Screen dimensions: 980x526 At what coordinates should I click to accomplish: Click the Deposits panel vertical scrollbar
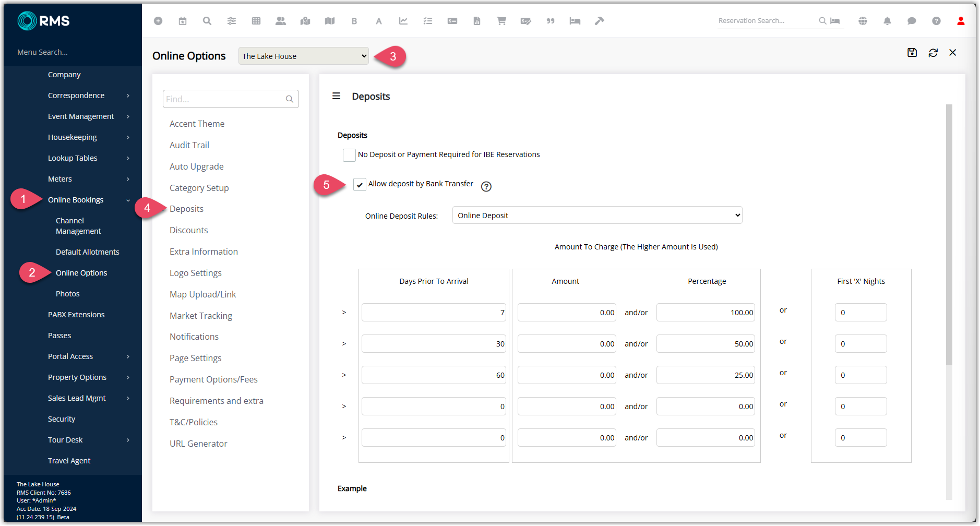949,235
